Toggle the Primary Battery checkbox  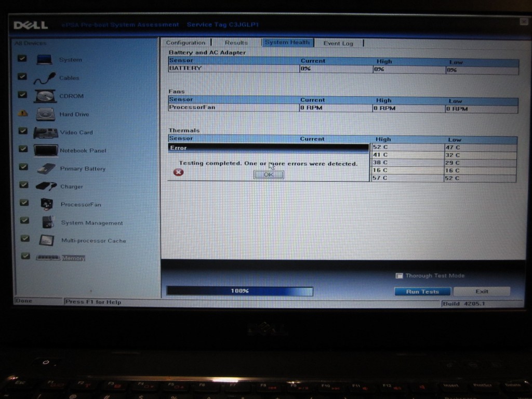24,167
